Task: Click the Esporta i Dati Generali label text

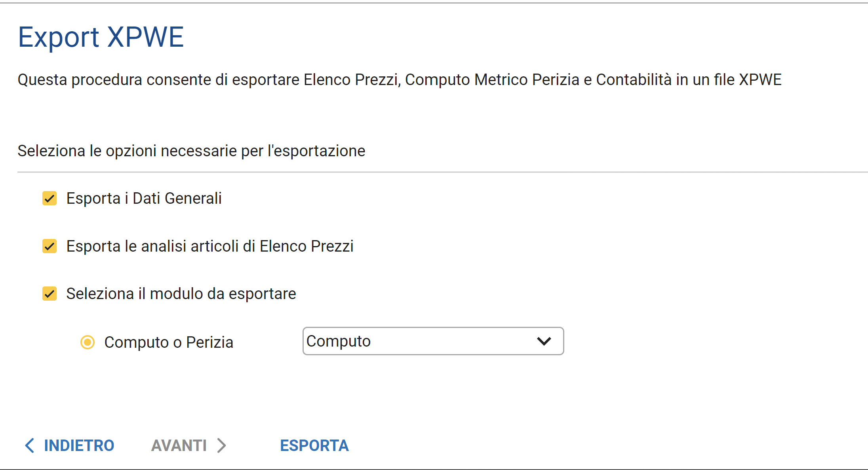Action: coord(144,198)
